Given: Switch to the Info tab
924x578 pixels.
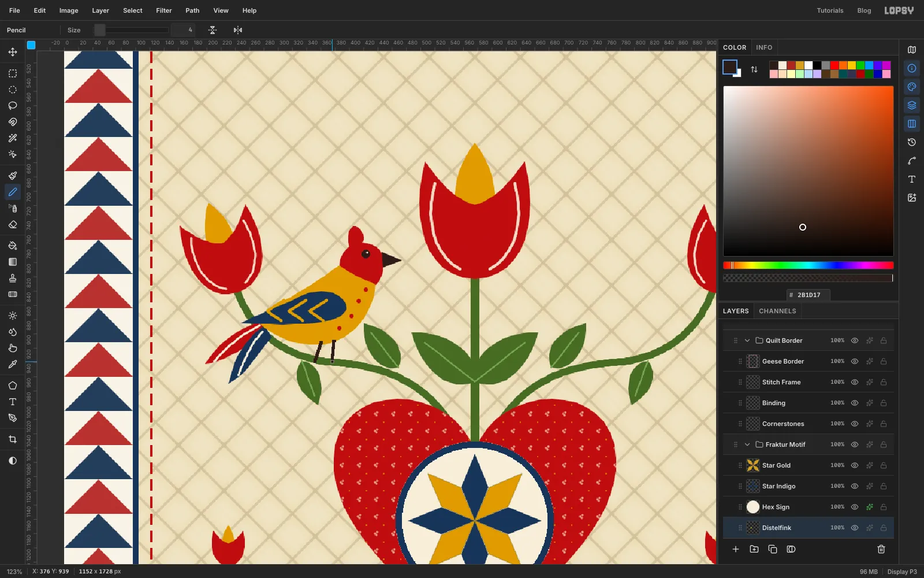Looking at the screenshot, I should pos(764,47).
